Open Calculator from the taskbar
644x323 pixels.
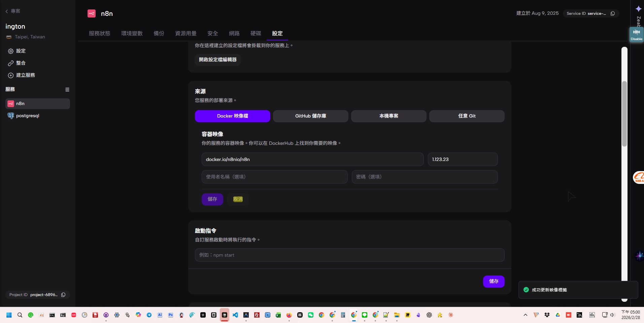point(343,315)
